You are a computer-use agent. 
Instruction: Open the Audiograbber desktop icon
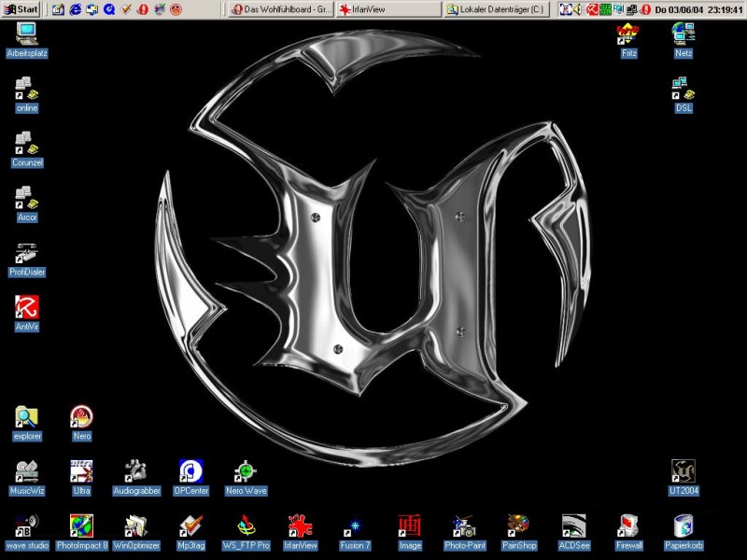point(136,471)
